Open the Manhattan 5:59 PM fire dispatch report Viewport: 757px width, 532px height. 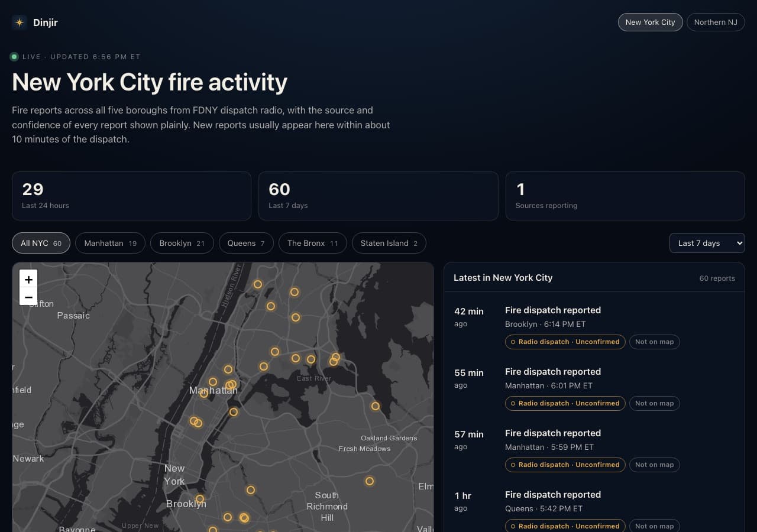tap(594, 449)
